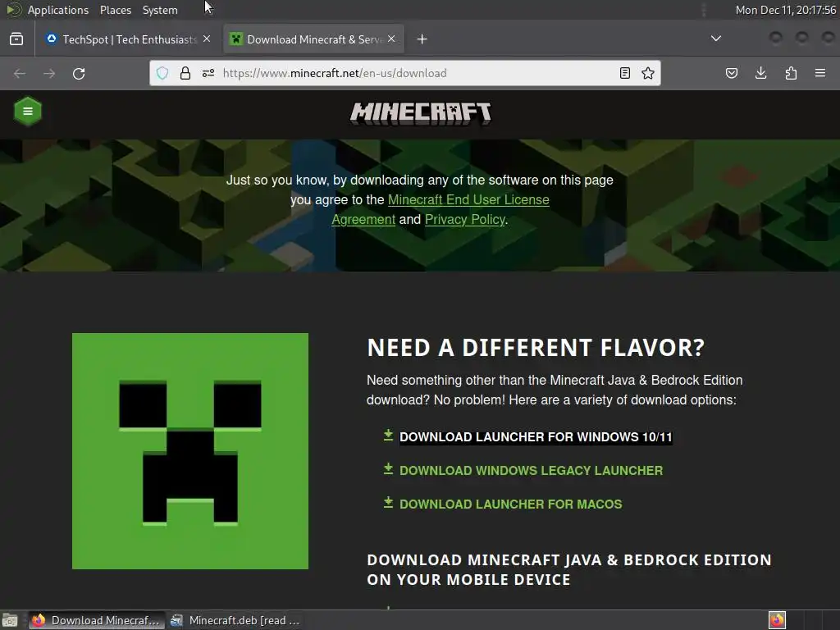
Task: Toggle reader view in address bar
Action: [624, 73]
